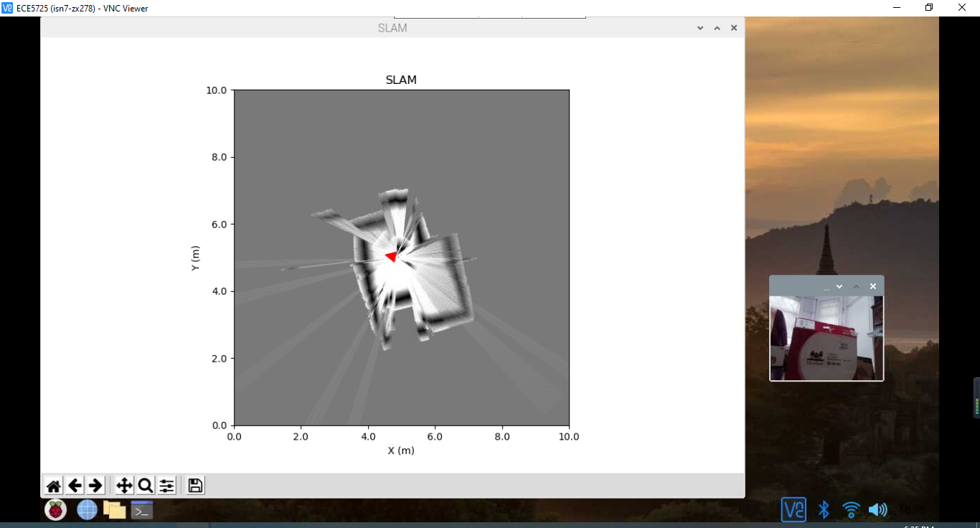The width and height of the screenshot is (980, 528).
Task: Click the y-axis tick label 2.0
Action: coord(219,358)
